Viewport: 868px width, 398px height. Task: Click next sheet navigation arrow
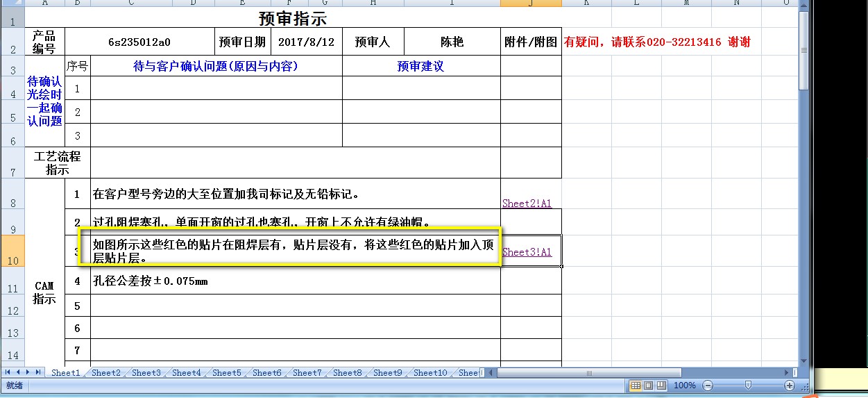(28, 373)
